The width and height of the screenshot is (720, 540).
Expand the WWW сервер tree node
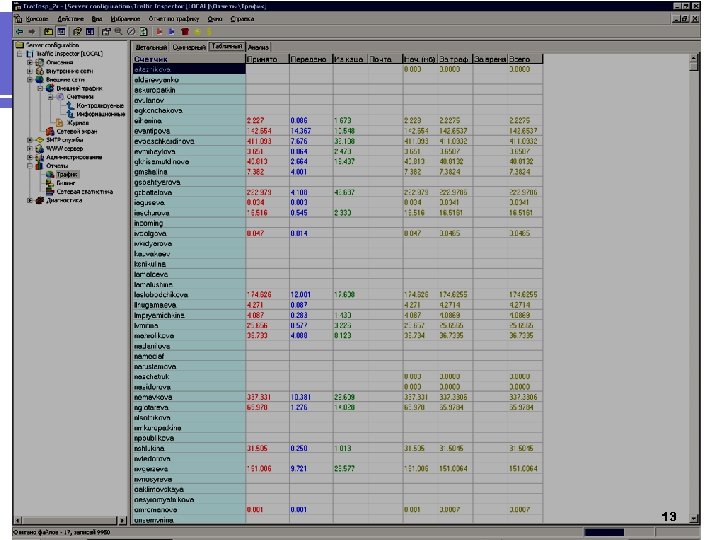[x=30, y=149]
